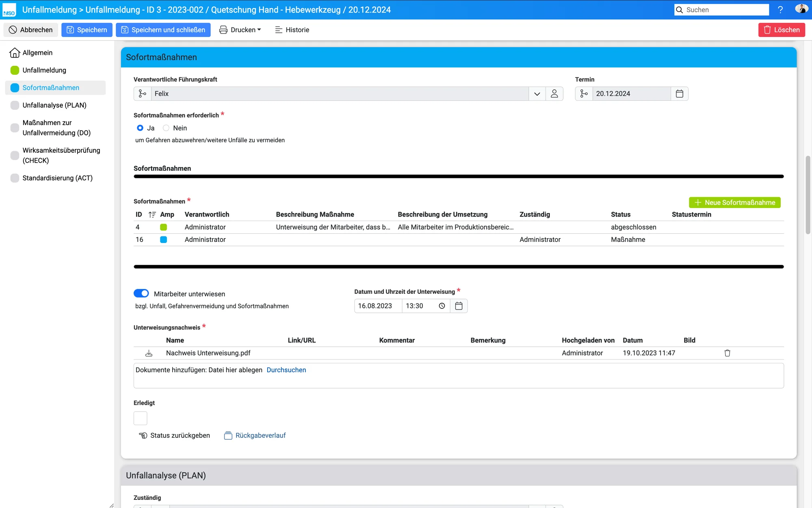
Task: Open Unfallmeldung sidebar item
Action: pyautogui.click(x=44, y=70)
